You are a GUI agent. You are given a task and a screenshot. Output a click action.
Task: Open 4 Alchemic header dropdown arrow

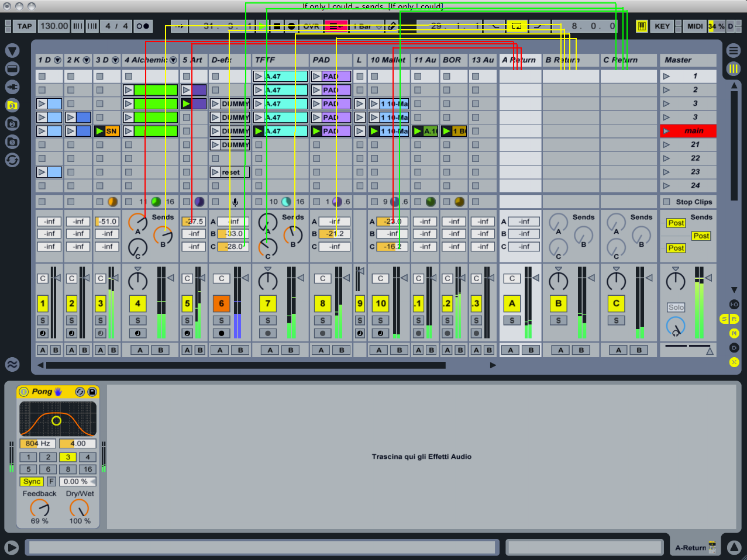click(173, 60)
